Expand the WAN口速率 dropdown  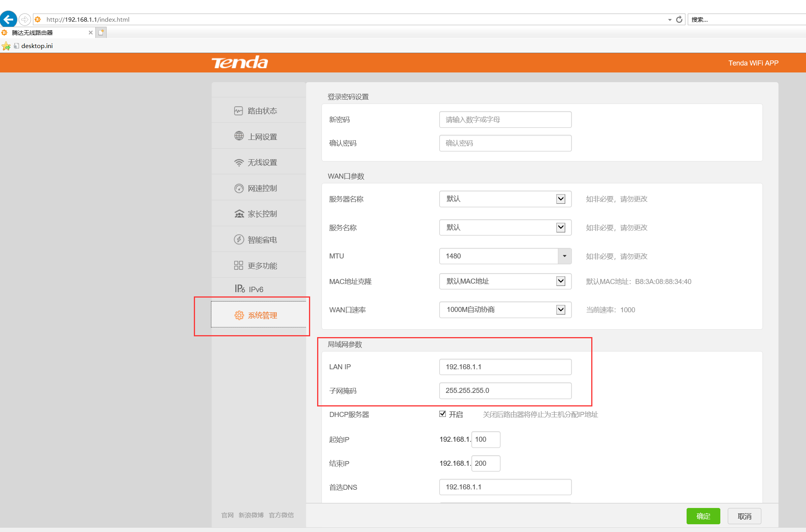click(561, 310)
